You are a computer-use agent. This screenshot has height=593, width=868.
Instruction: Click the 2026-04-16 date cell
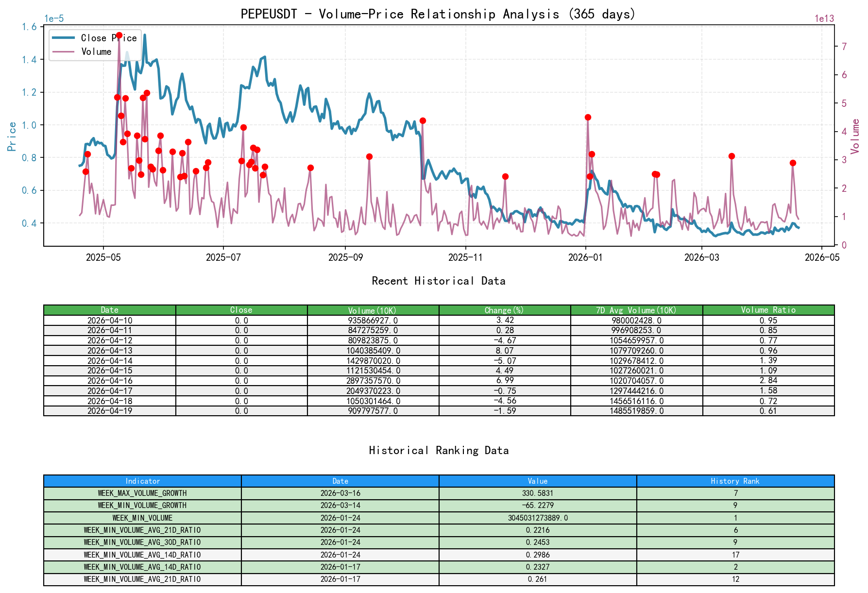point(110,381)
